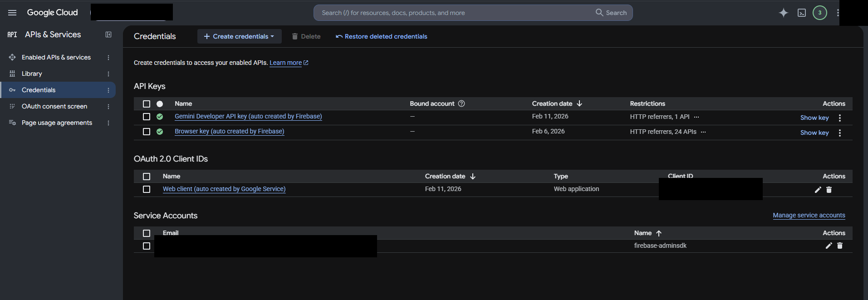Open Gemini AI assistant sparkle icon
Screen dimensions: 868x300
point(783,13)
